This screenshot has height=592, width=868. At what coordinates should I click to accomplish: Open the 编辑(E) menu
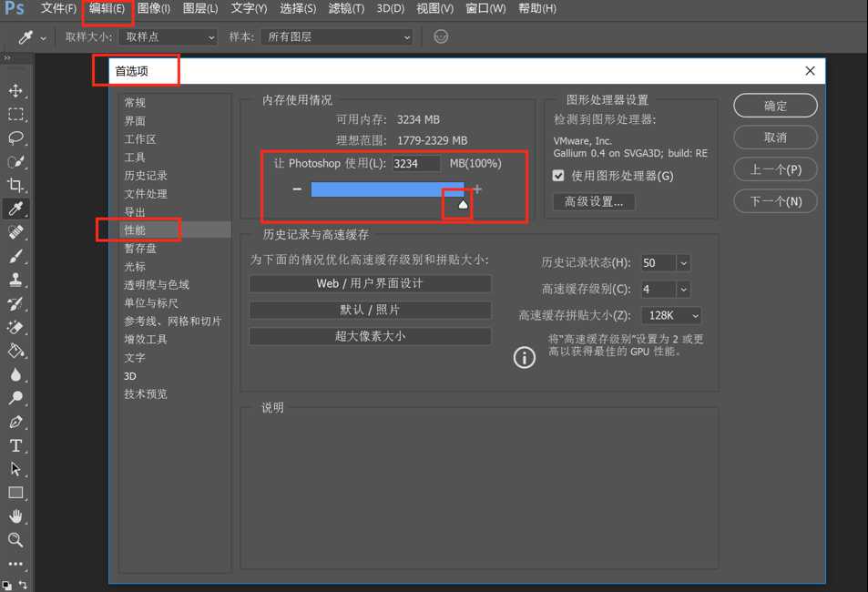pos(107,8)
